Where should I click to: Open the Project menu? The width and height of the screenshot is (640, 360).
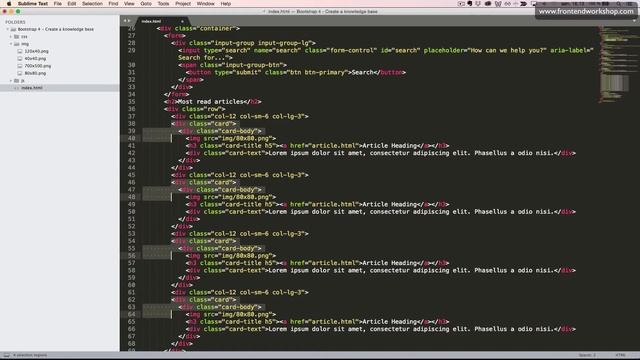tap(183, 4)
